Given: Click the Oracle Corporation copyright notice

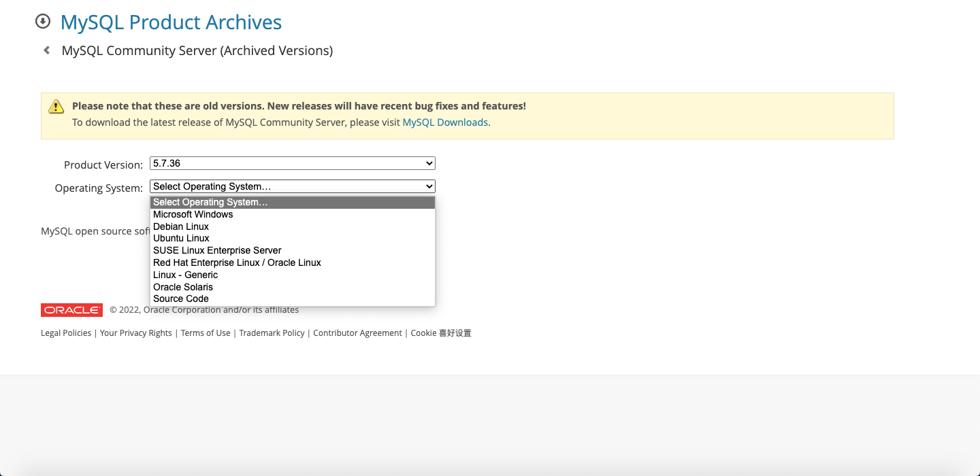Looking at the screenshot, I should 204,310.
